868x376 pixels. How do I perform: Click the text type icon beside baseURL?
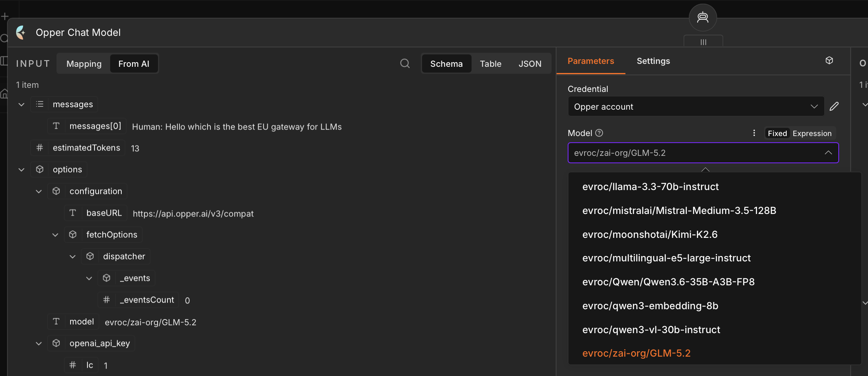tap(73, 213)
